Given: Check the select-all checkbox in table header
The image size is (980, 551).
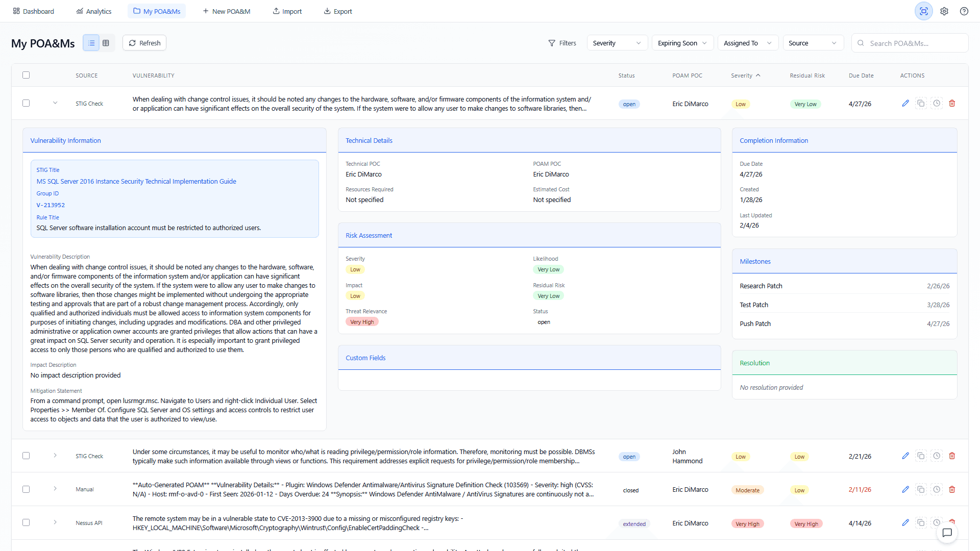Looking at the screenshot, I should click(x=26, y=76).
